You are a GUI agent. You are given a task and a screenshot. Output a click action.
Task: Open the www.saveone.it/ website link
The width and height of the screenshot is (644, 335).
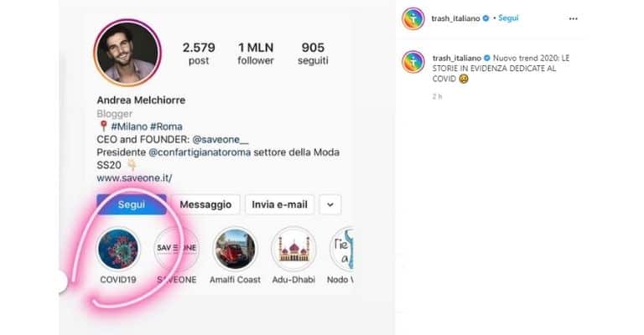click(134, 178)
